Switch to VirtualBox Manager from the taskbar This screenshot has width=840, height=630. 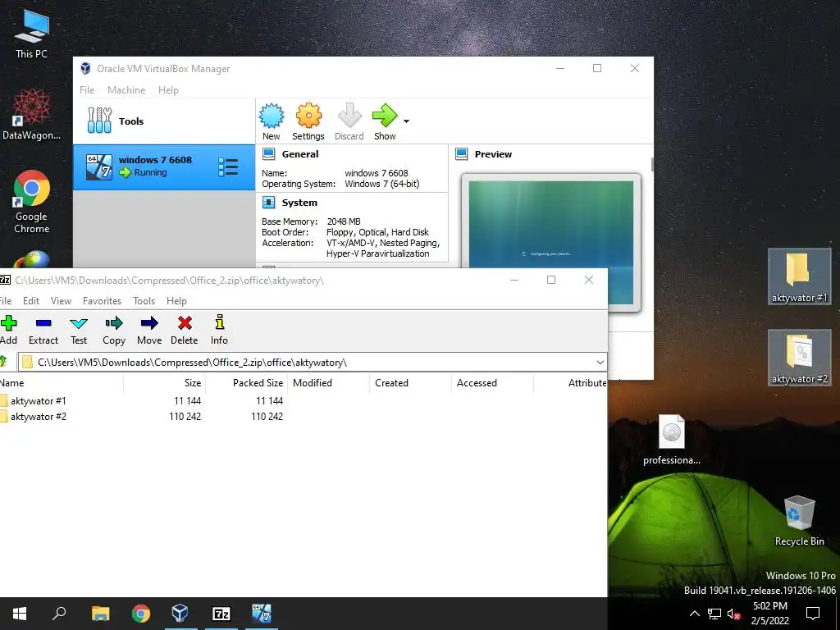180,614
